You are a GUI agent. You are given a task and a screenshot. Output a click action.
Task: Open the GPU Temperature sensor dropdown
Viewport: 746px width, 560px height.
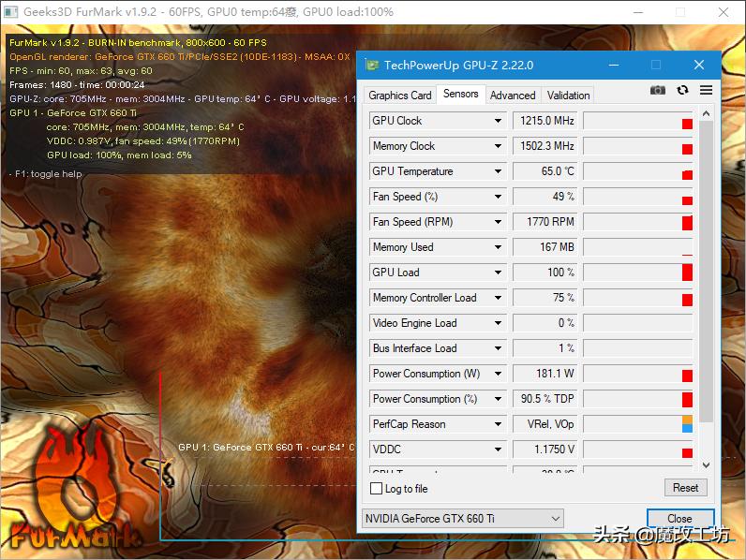coord(498,171)
